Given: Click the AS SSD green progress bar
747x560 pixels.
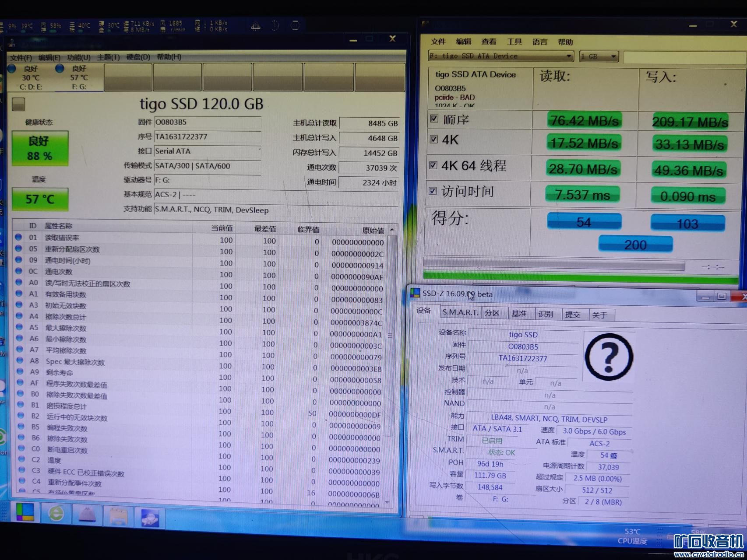Looking at the screenshot, I should tap(580, 278).
